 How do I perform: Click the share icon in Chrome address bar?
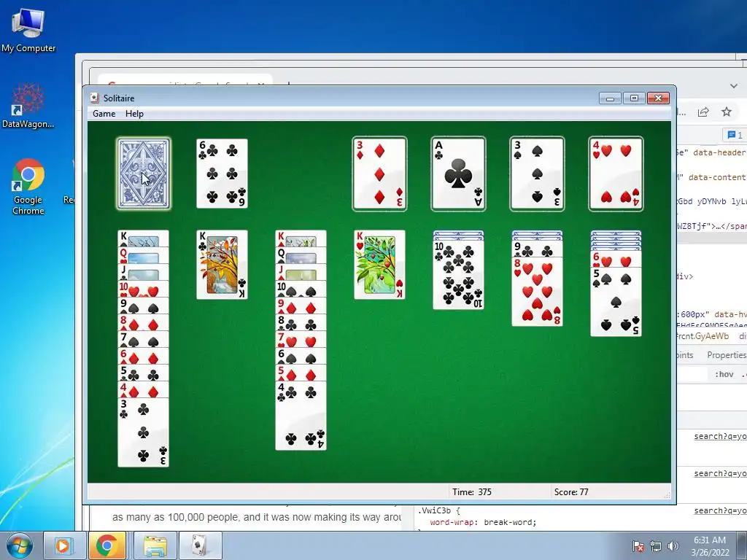(x=703, y=112)
